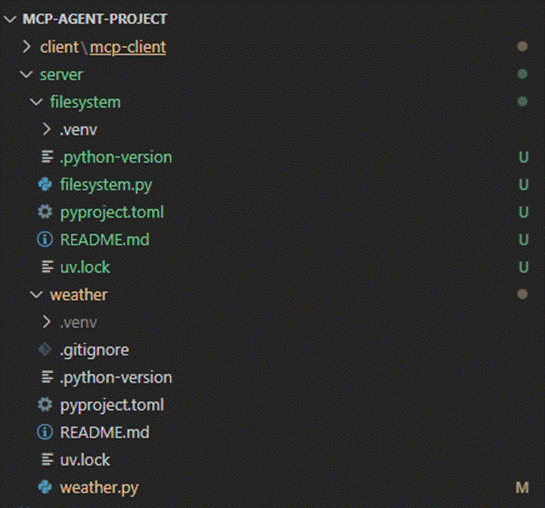Click the info icon of weather README.md

tap(45, 432)
